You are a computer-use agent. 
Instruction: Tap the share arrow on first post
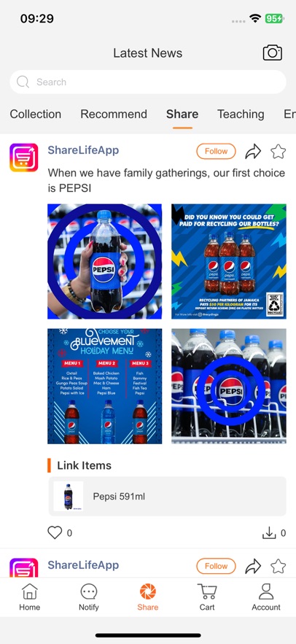click(x=253, y=151)
